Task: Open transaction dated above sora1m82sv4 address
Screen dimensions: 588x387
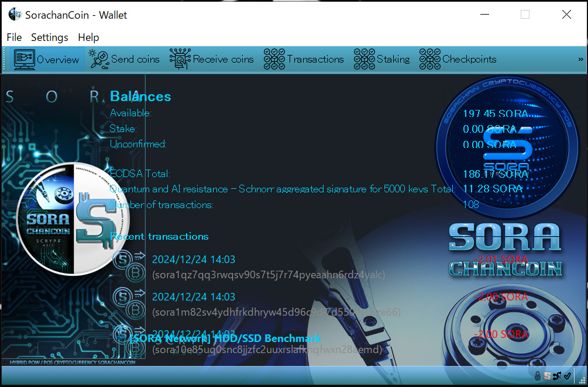Action: tap(194, 297)
